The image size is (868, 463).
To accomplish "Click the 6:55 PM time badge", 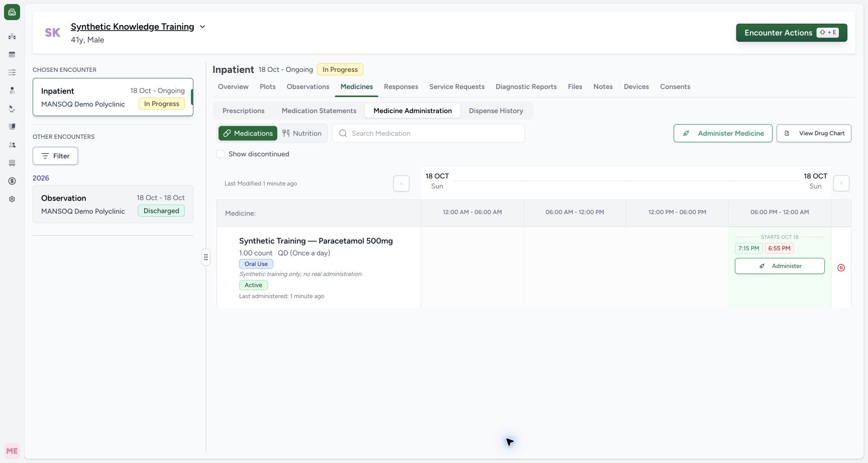I will pyautogui.click(x=779, y=248).
